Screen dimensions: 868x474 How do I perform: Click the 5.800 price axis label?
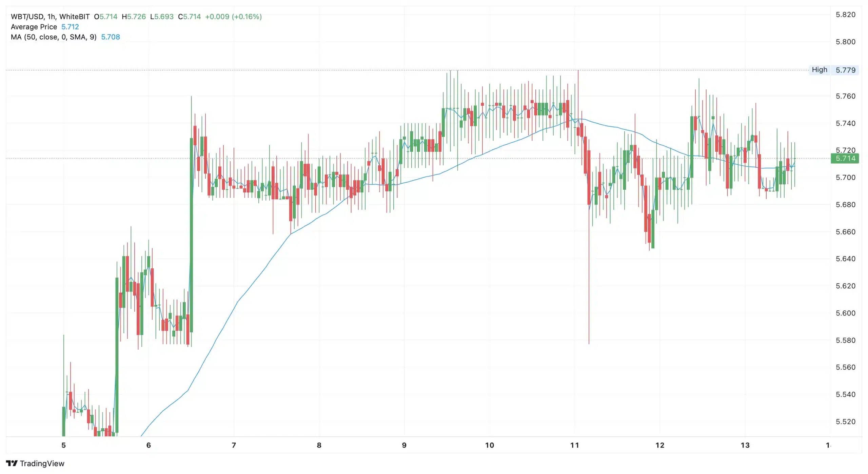click(x=846, y=42)
